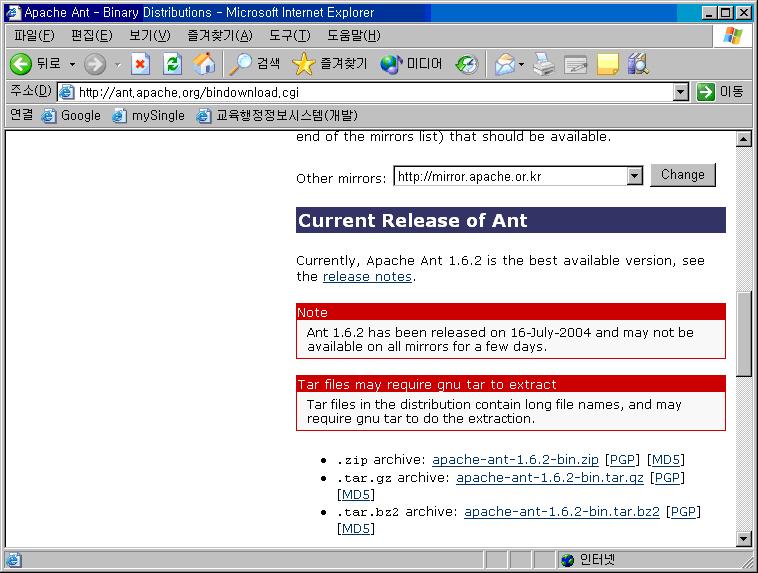Click the page icon in address bar
The height and width of the screenshot is (573, 758).
(67, 92)
